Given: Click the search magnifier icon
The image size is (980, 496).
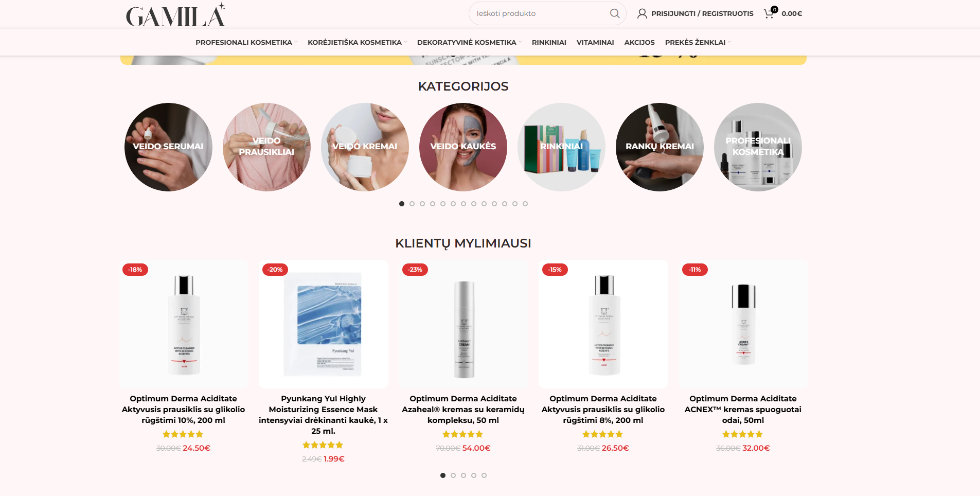Looking at the screenshot, I should tap(614, 13).
